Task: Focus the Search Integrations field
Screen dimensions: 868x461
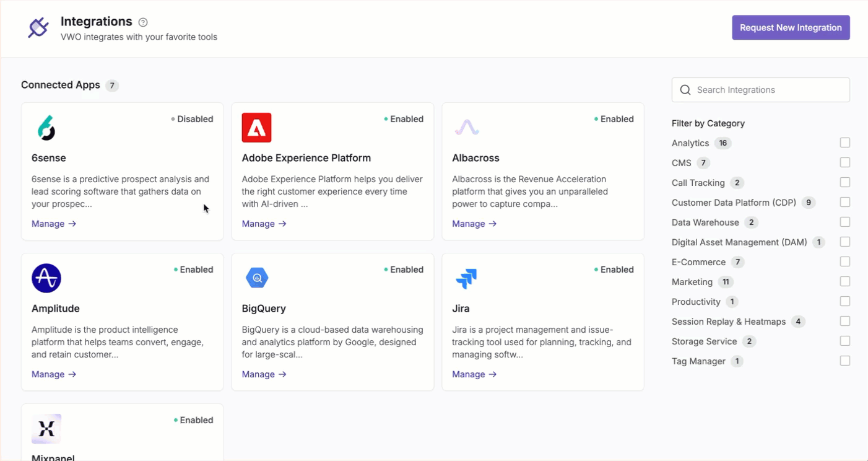Action: (761, 90)
